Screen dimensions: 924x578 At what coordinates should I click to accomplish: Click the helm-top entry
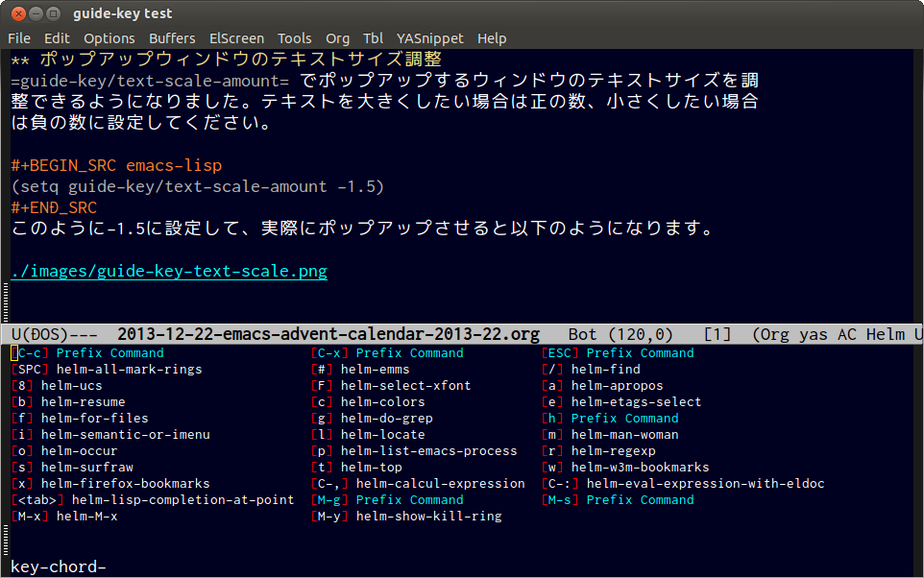356,468
